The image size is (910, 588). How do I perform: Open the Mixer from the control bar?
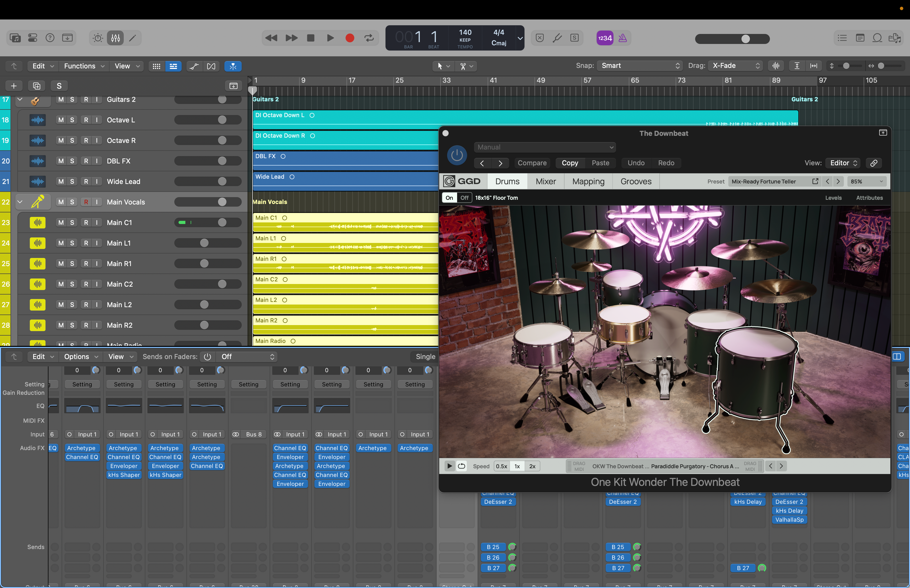pos(115,38)
